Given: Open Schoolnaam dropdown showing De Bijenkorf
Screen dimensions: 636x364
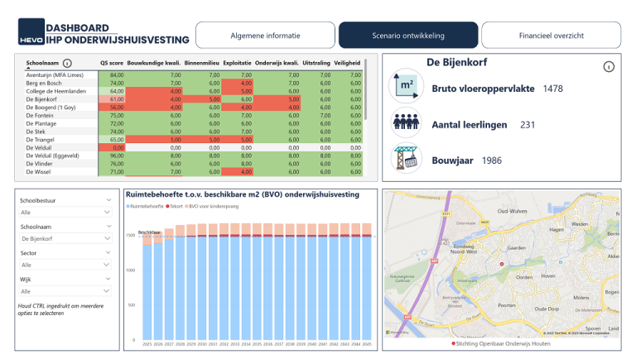Looking at the screenshot, I should pos(65,238).
